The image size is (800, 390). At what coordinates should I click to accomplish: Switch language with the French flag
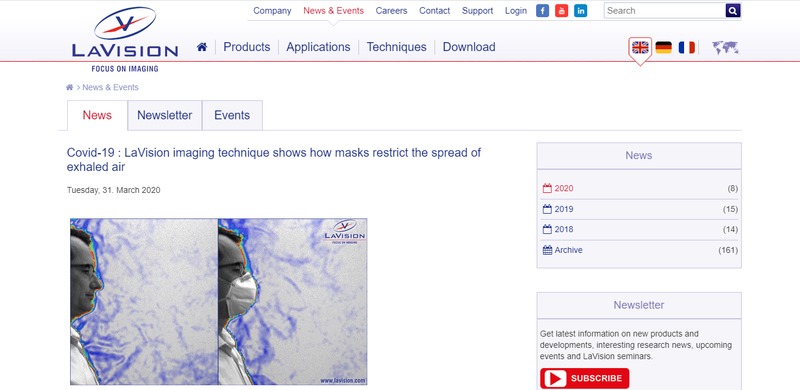pyautogui.click(x=686, y=47)
